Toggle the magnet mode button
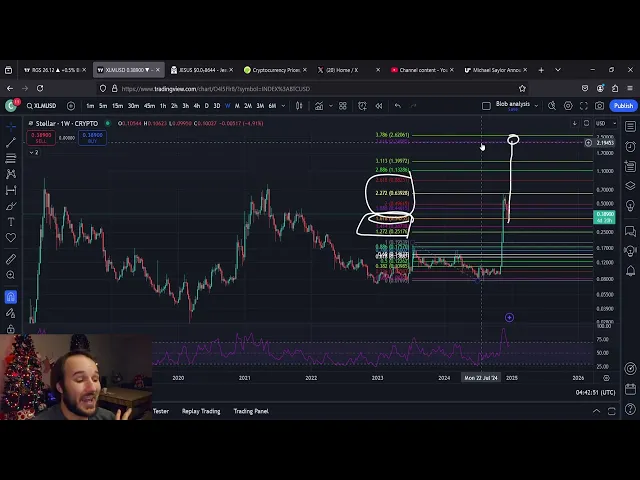The width and height of the screenshot is (640, 480). [x=11, y=297]
